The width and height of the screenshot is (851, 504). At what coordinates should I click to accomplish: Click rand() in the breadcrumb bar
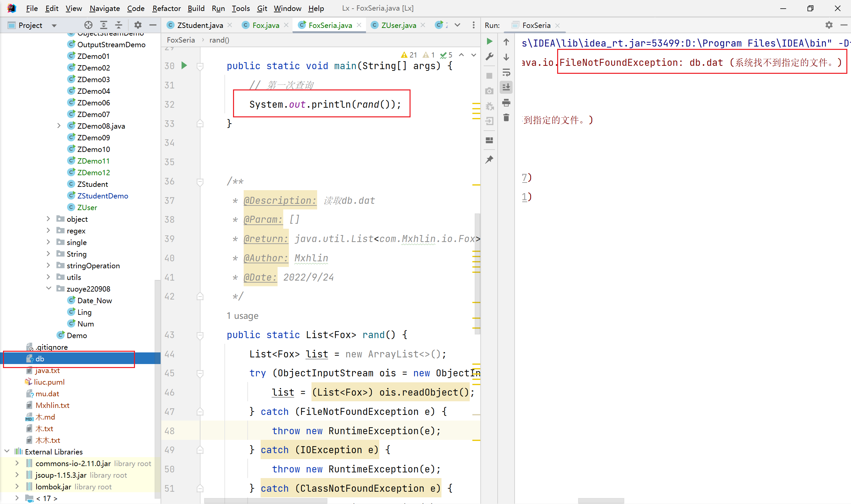(x=219, y=40)
